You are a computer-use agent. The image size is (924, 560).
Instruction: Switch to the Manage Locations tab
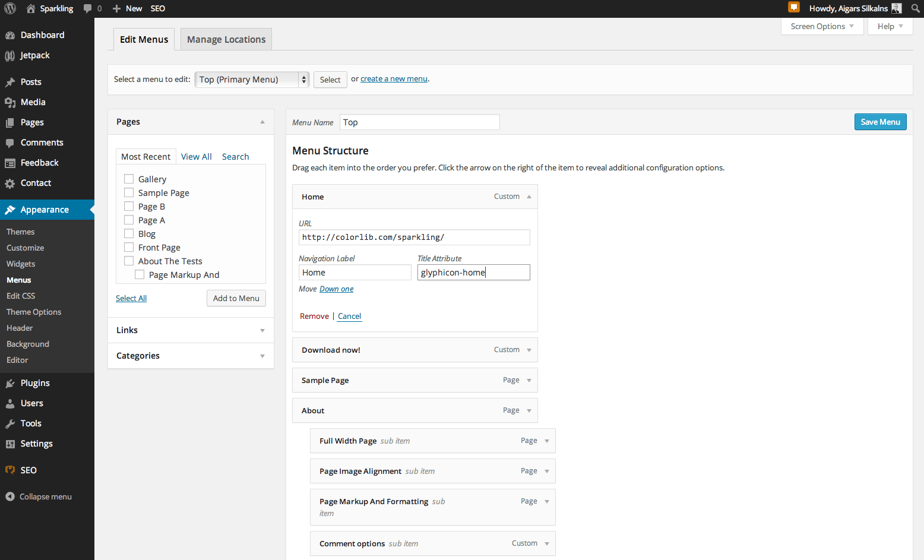(226, 39)
